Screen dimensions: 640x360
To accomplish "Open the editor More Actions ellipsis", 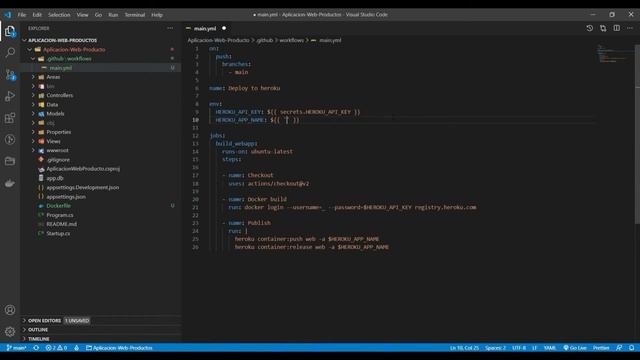I will click(x=630, y=28).
